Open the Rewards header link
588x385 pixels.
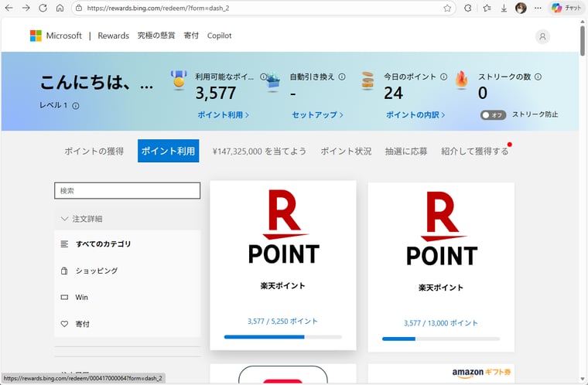[113, 36]
